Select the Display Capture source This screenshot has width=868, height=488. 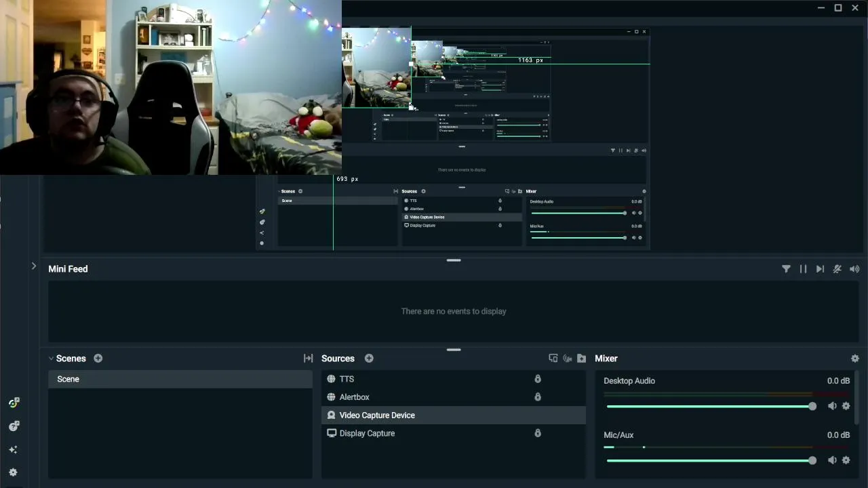(454, 433)
